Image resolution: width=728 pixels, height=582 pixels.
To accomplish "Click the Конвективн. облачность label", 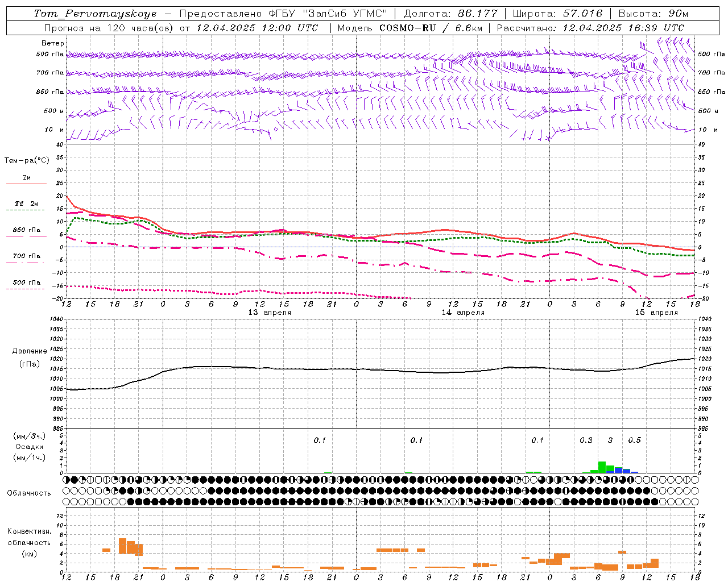I will click(x=29, y=537).
